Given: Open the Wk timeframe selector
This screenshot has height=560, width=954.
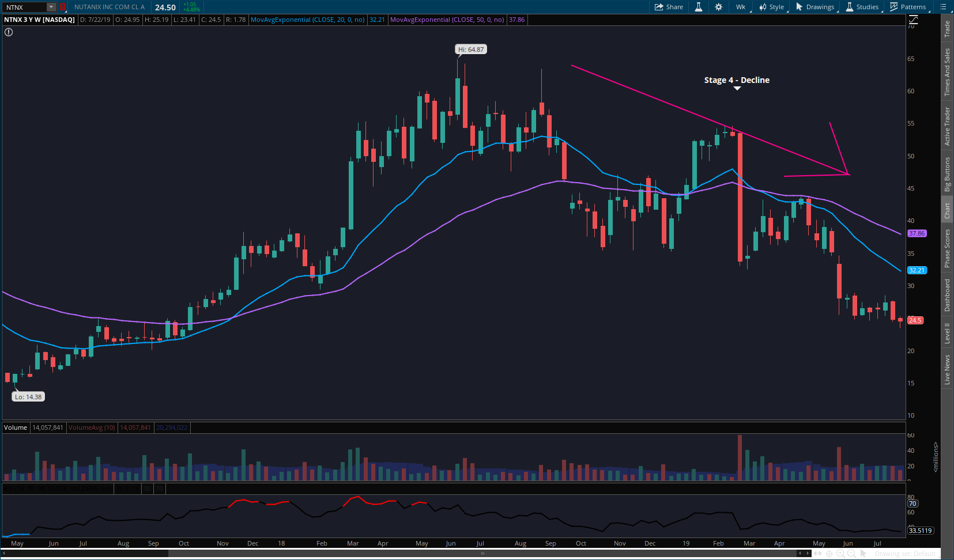Looking at the screenshot, I should click(741, 7).
